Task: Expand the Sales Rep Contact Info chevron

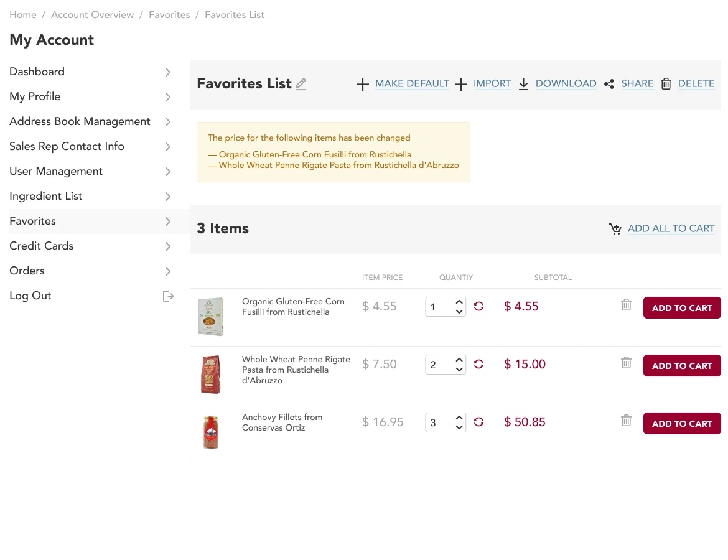Action: pos(168,147)
